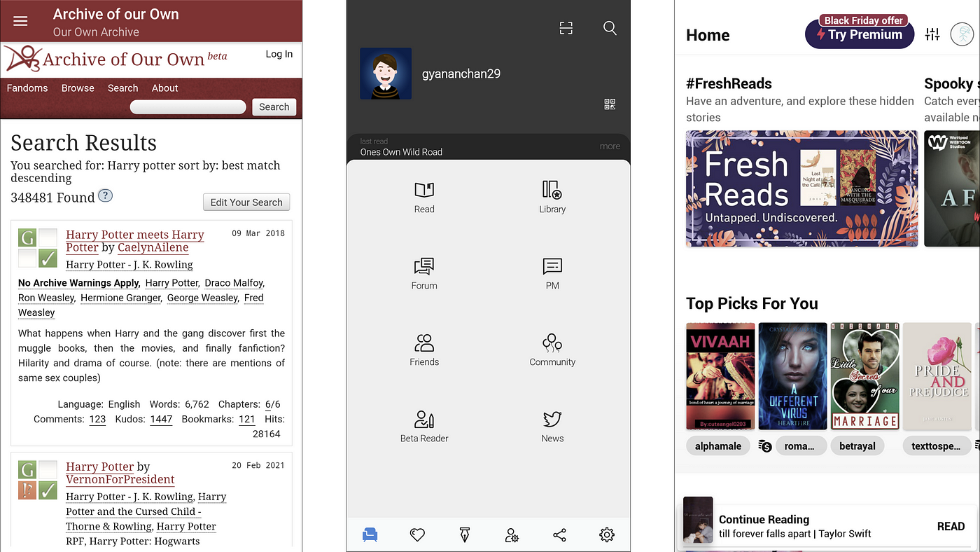Viewport: 980px width, 552px height.
Task: Open the Forum icon
Action: click(x=424, y=267)
